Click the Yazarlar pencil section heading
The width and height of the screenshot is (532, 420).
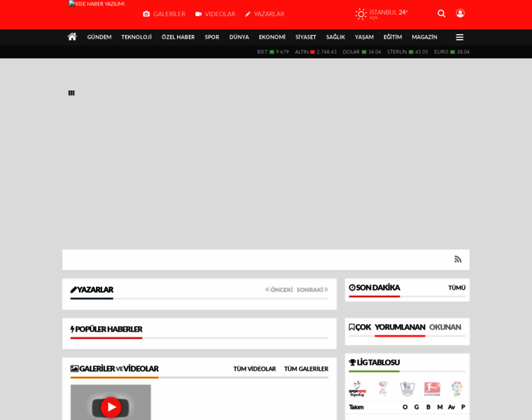click(x=92, y=290)
